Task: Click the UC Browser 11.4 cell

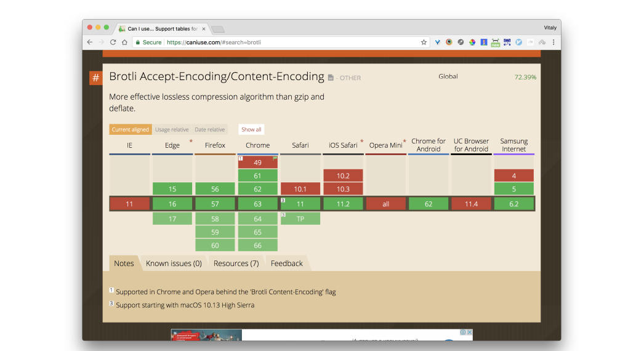Action: click(x=471, y=204)
